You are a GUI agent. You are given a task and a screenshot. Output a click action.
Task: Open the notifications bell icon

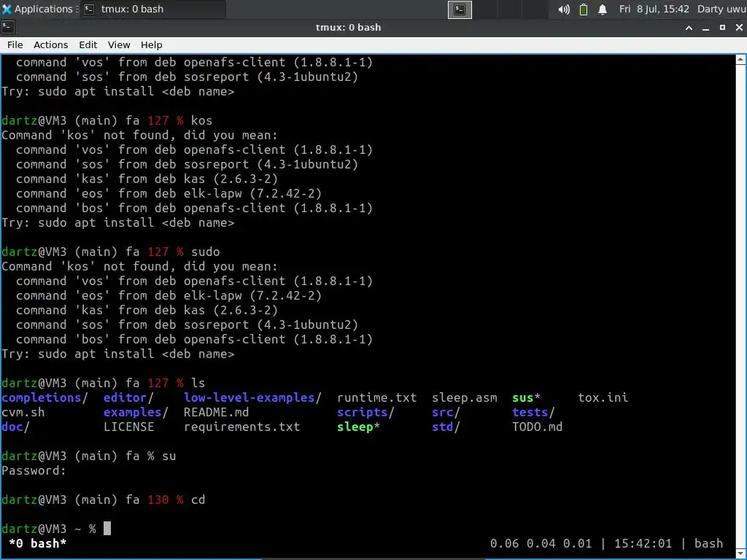pos(603,9)
